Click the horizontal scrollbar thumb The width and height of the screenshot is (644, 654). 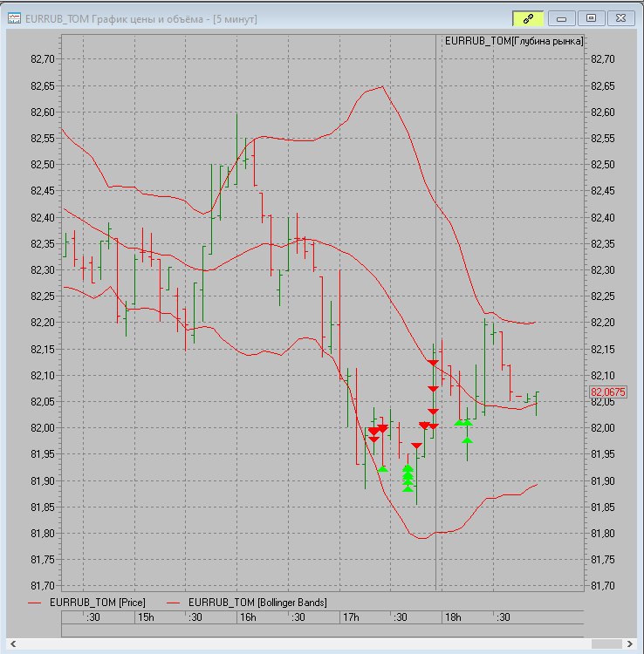[x=606, y=644]
